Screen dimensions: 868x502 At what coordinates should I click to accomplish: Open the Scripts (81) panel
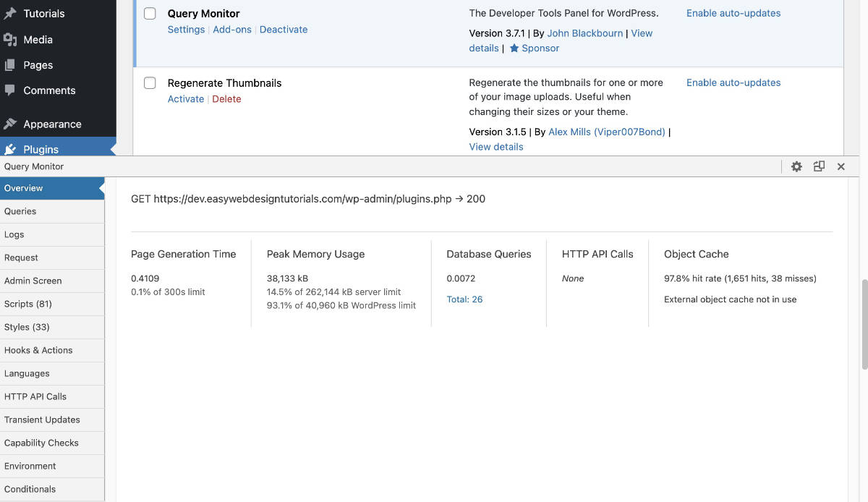pos(28,304)
